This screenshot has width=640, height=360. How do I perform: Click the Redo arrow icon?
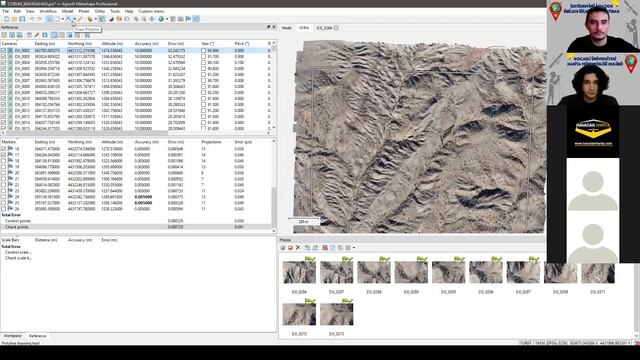[x=40, y=19]
